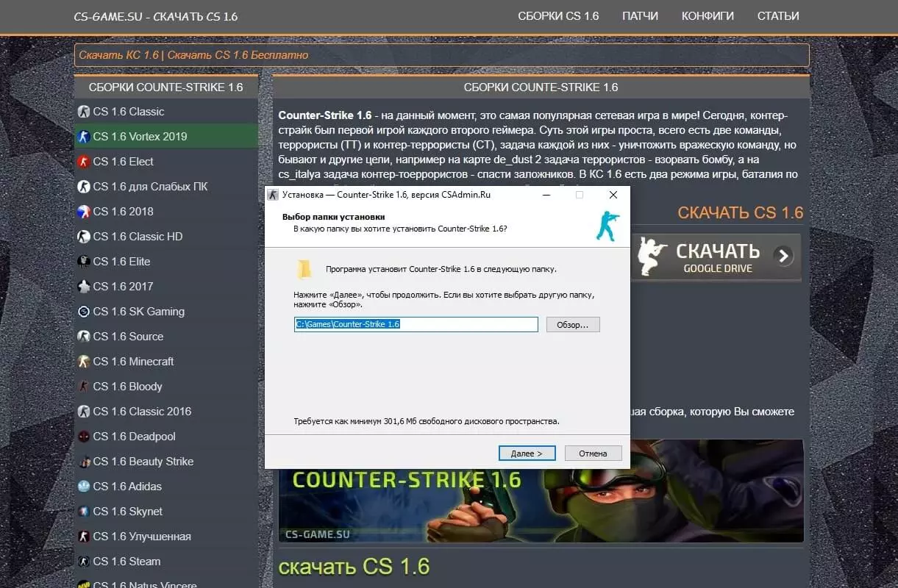
Task: Open the СТАТЬИ menu item
Action: coord(778,16)
